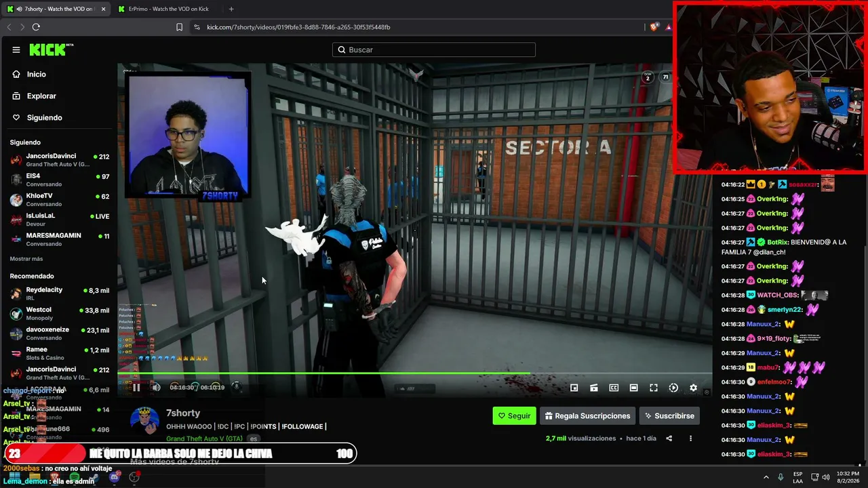This screenshot has height=488, width=868.
Task: Open a new browser tab
Action: [231, 9]
